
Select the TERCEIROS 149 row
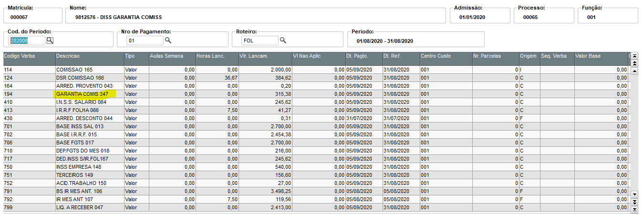coord(316,175)
